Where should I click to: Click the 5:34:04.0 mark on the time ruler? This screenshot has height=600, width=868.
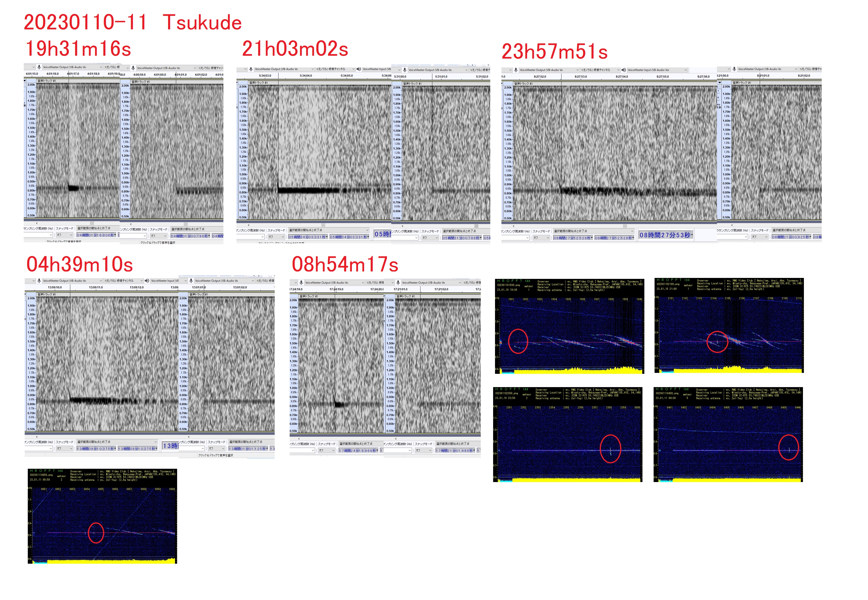tap(306, 76)
